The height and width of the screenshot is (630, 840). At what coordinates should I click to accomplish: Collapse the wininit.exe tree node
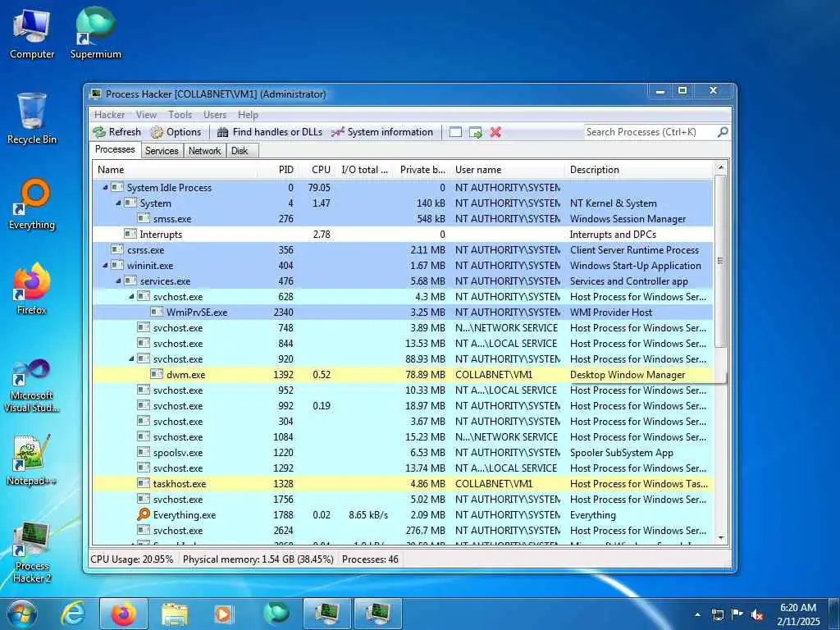point(105,265)
